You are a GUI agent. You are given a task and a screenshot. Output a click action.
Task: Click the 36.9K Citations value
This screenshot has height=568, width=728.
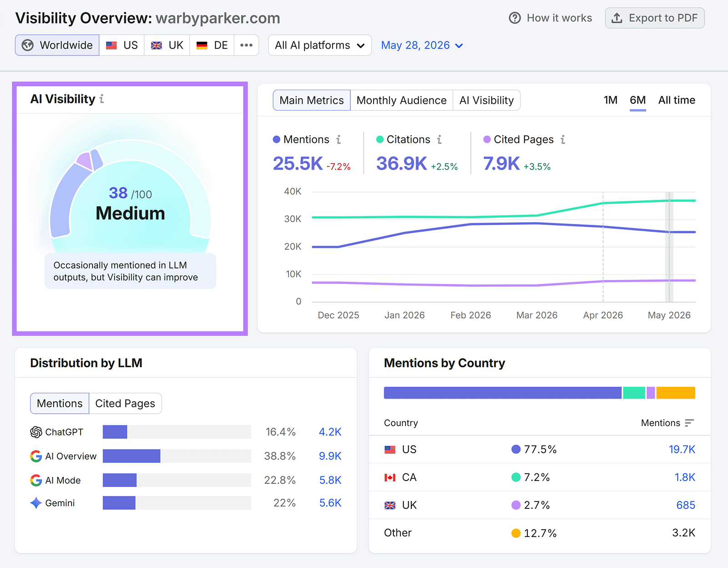tap(401, 163)
